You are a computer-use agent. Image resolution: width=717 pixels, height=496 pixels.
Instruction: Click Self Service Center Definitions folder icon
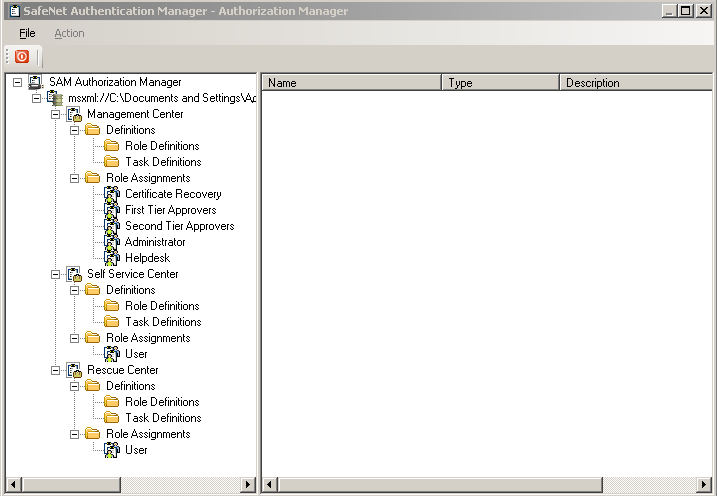click(x=92, y=290)
